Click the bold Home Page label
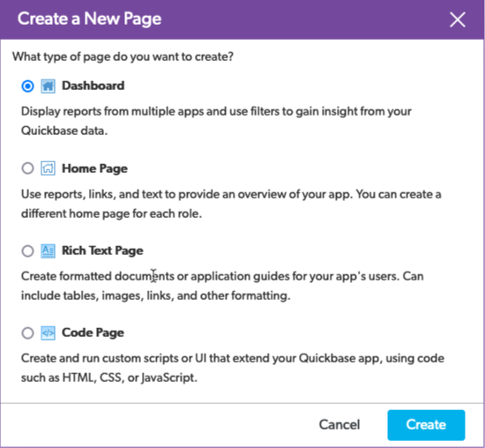This screenshot has width=485, height=448. tap(94, 168)
